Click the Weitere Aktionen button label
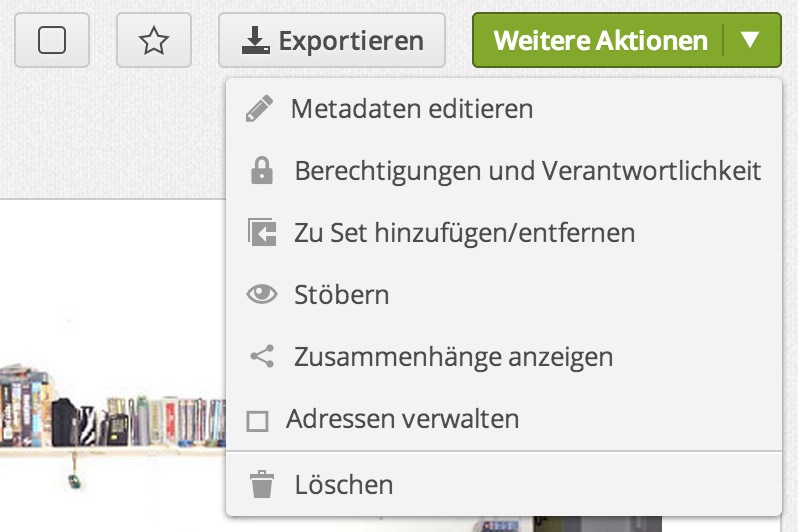 [600, 41]
